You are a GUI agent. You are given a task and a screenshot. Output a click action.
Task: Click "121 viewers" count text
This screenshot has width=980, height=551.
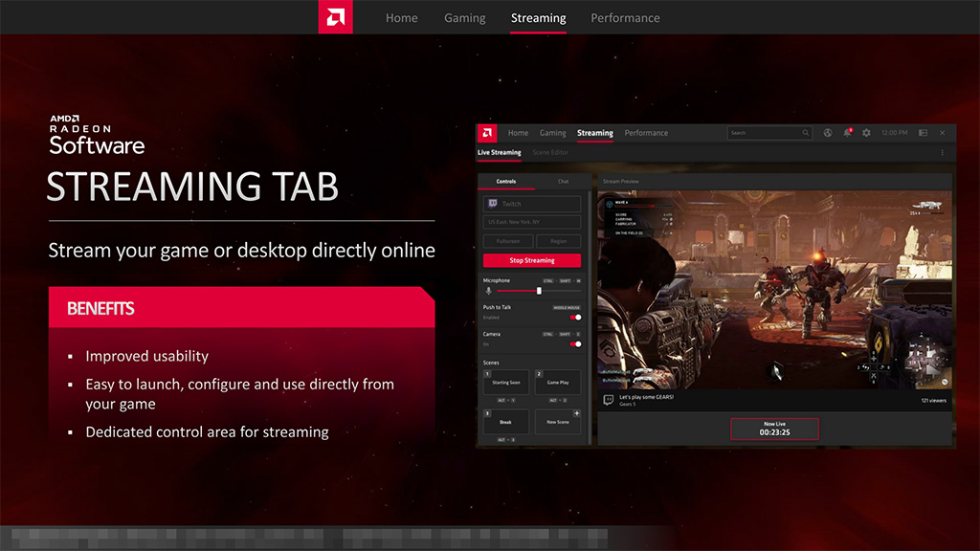tap(934, 401)
